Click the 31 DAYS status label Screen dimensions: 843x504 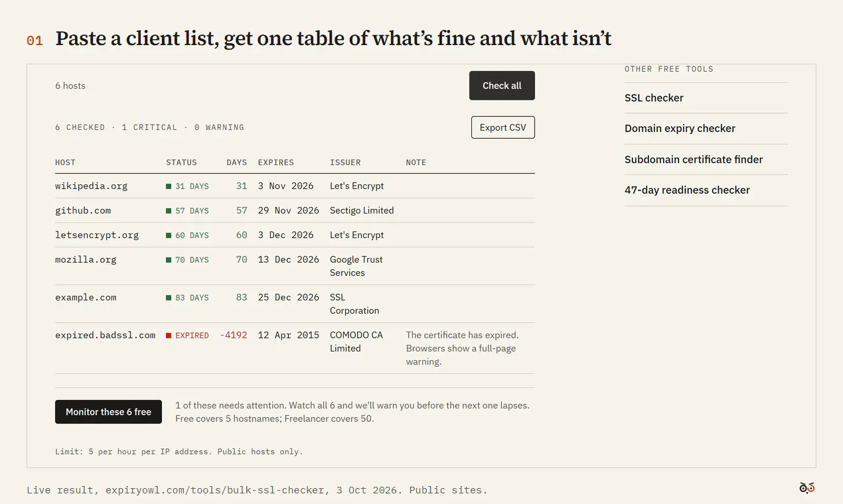pos(187,186)
